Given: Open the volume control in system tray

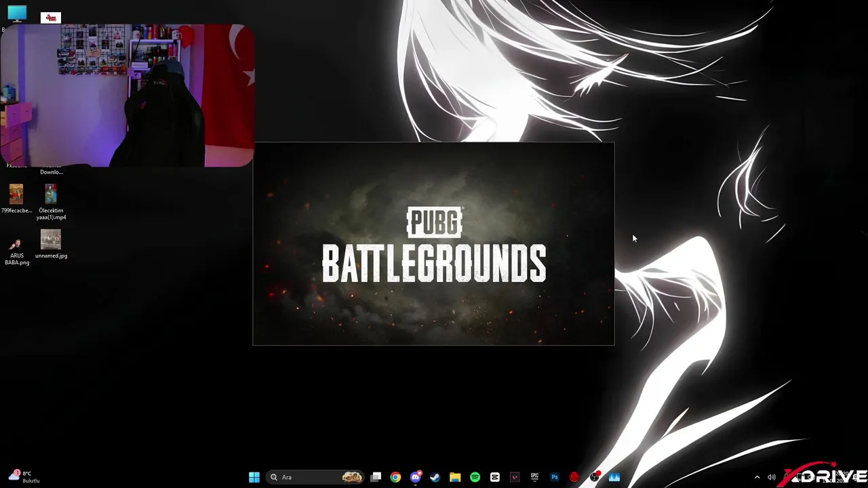Looking at the screenshot, I should pyautogui.click(x=772, y=477).
